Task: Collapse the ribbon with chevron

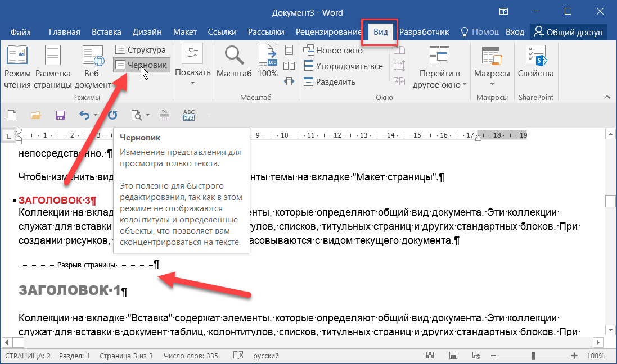Action: [x=607, y=97]
